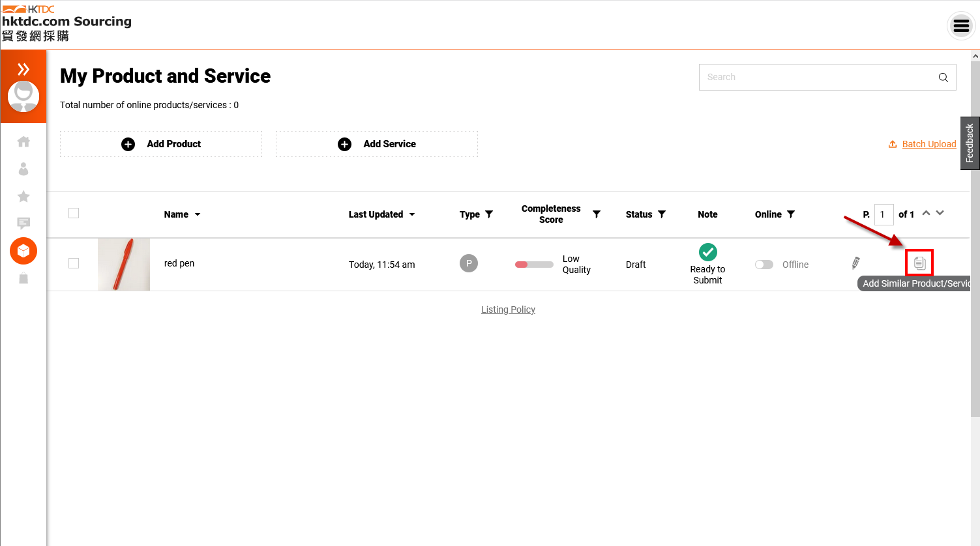Open the messages chat sidebar icon

coord(23,223)
